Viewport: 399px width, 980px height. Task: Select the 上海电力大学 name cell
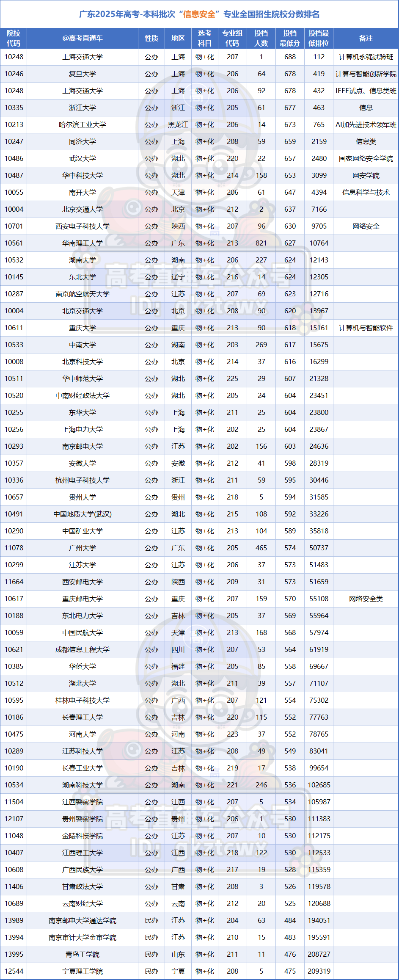(83, 429)
